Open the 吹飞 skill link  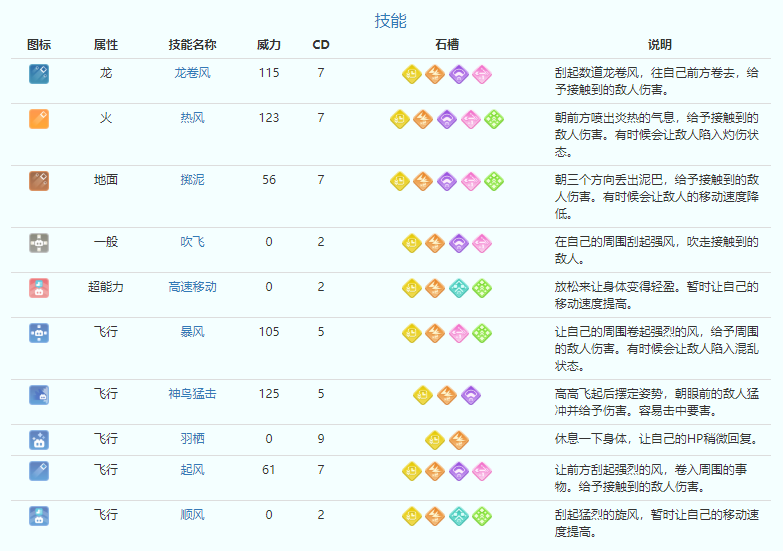coord(192,242)
